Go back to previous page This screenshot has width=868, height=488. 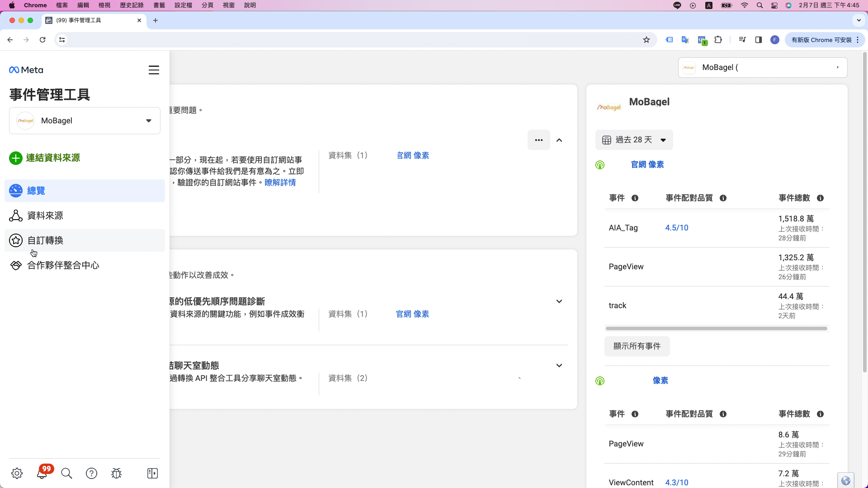[10, 40]
